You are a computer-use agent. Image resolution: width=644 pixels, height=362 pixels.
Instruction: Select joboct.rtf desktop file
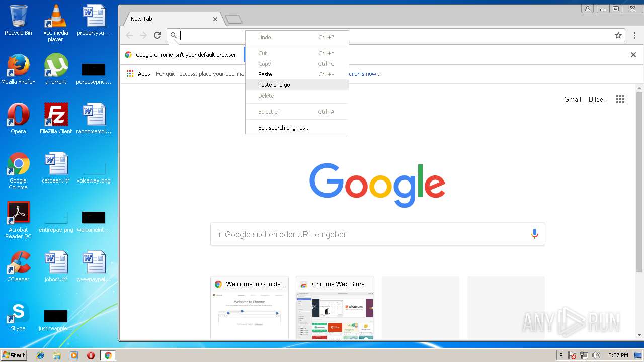[56, 266]
